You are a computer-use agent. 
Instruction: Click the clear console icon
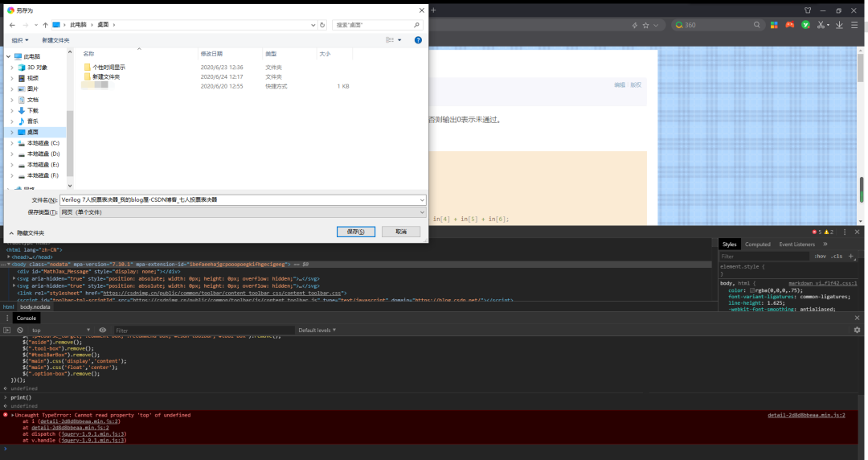click(x=20, y=330)
